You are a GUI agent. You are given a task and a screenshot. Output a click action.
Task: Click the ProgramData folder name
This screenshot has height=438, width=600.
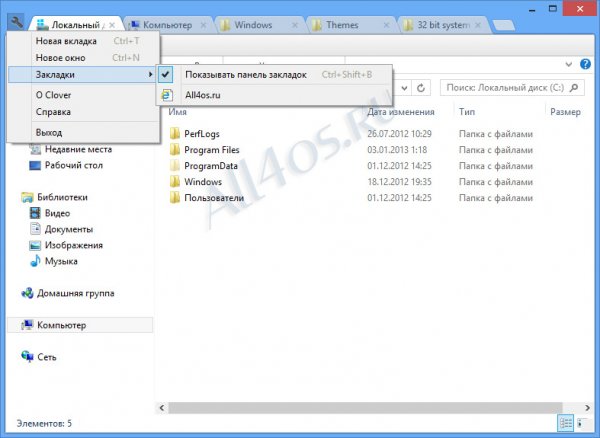(x=211, y=166)
